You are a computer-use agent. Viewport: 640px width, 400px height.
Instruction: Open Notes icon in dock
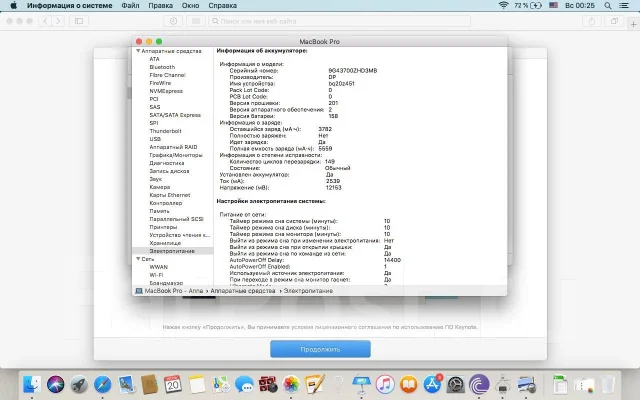197,384
